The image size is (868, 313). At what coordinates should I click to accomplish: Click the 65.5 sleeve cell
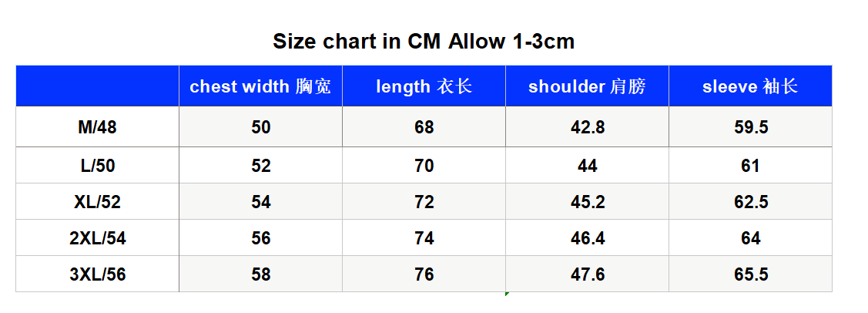[x=751, y=274]
